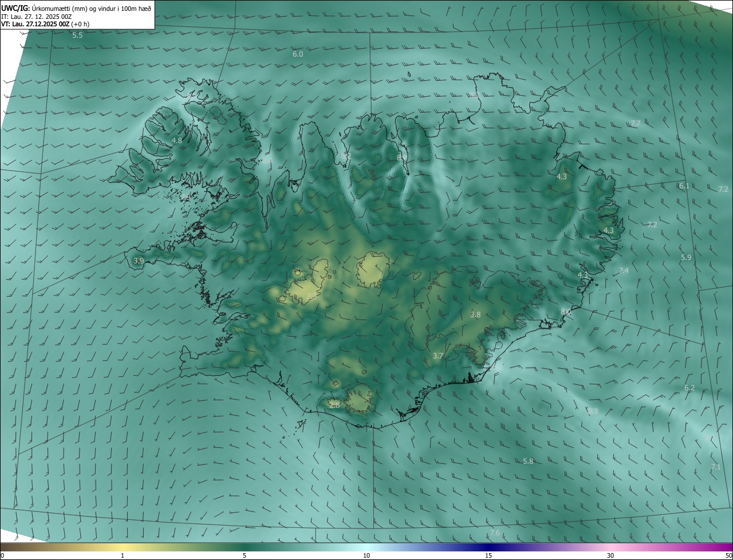The width and height of the screenshot is (733, 560).
Task: Click the 7.4 value label off the east coast
Action: [x=624, y=271]
